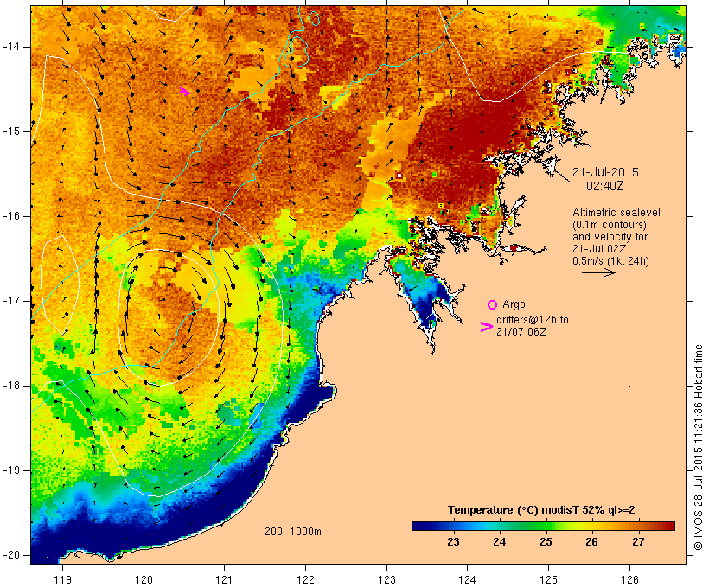This screenshot has height=588, width=709.
Task: Click the '(0.1m contours)' text line
Action: (x=610, y=225)
